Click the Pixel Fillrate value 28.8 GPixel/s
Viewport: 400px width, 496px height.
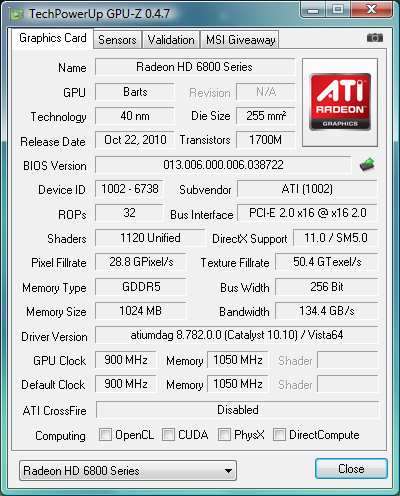[x=141, y=262]
